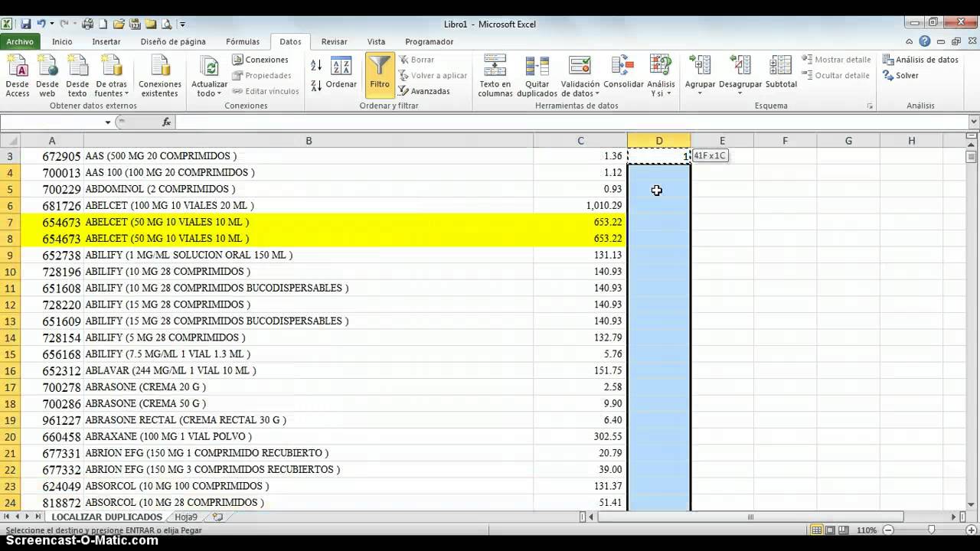Switch to the Fórmulas tab
This screenshot has height=551, width=980.
pos(243,42)
